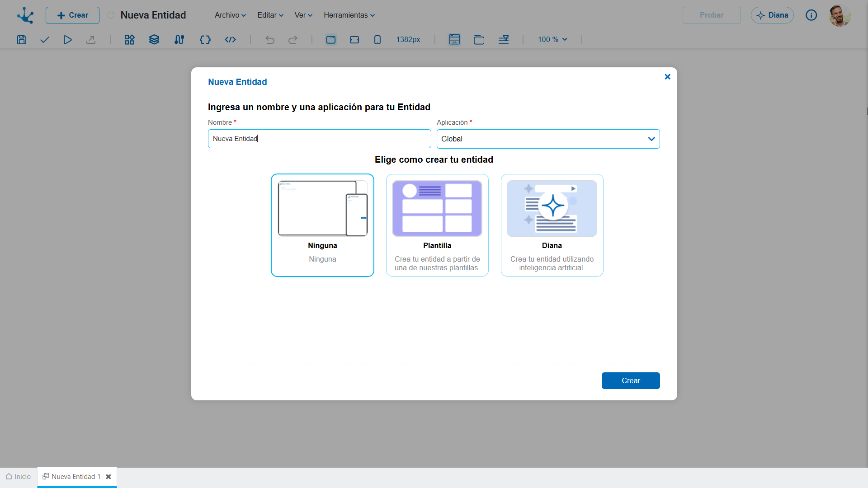Viewport: 868px width, 488px height.
Task: Click the widgets grid icon
Action: pos(130,40)
